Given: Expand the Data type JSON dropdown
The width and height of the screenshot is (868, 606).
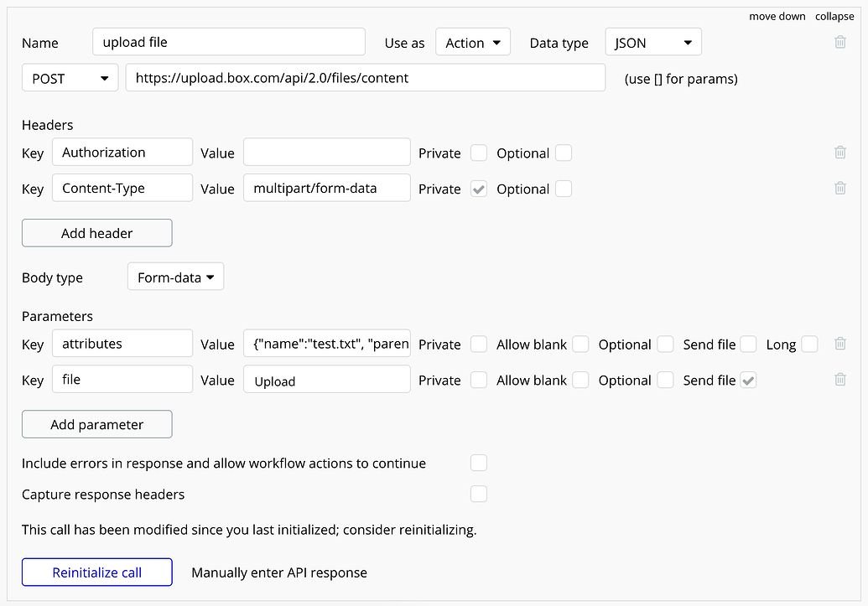Looking at the screenshot, I should coord(652,43).
